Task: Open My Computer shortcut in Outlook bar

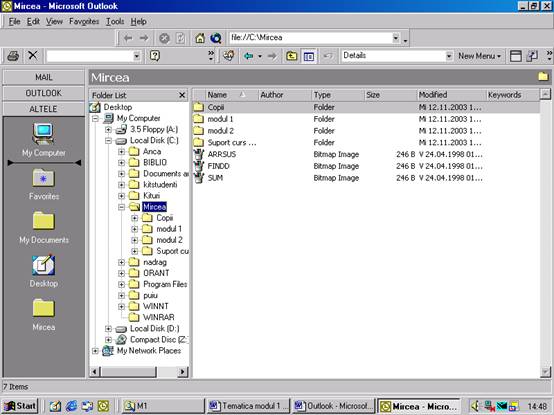Action: pos(43,140)
